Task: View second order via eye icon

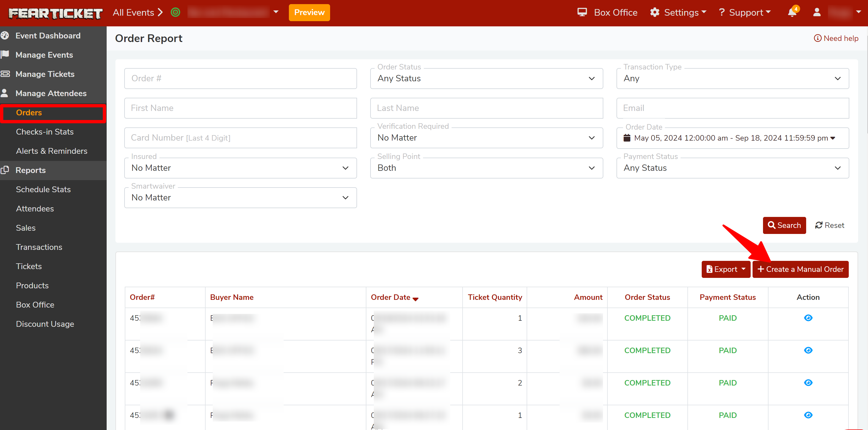Action: [x=808, y=350]
